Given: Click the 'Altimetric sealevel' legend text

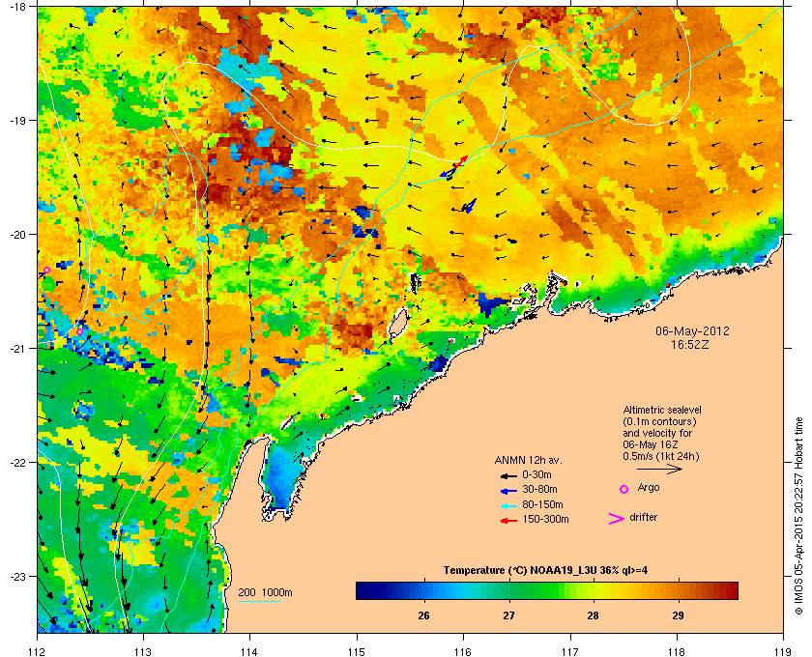Looking at the screenshot, I should (x=662, y=410).
